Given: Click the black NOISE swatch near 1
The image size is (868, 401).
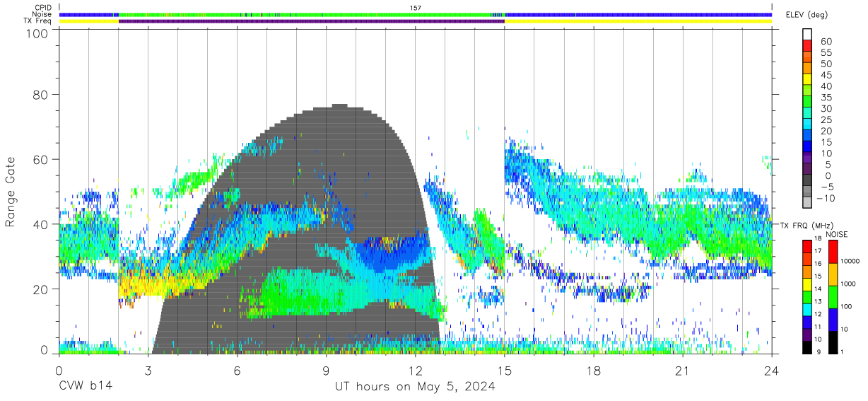Looking at the screenshot, I should point(832,342).
